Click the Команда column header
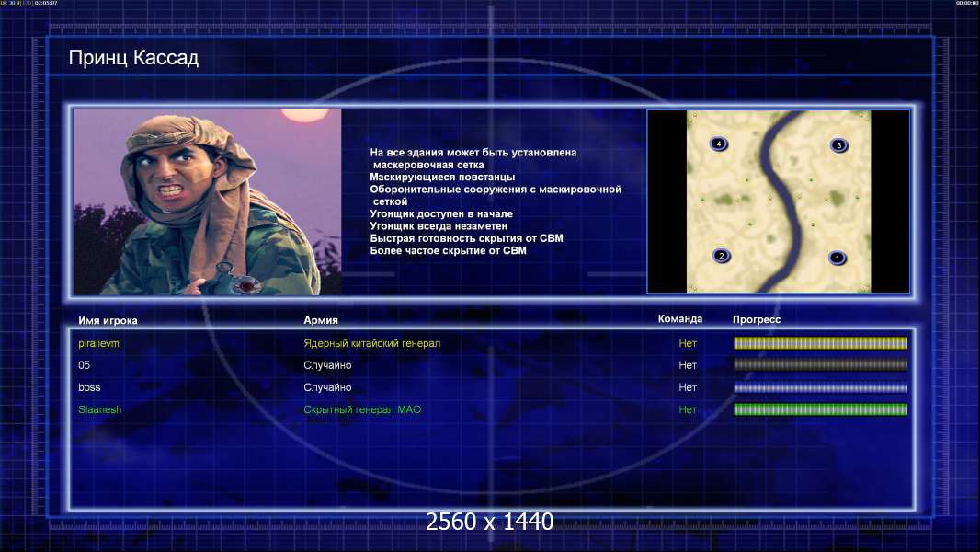 pyautogui.click(x=680, y=319)
